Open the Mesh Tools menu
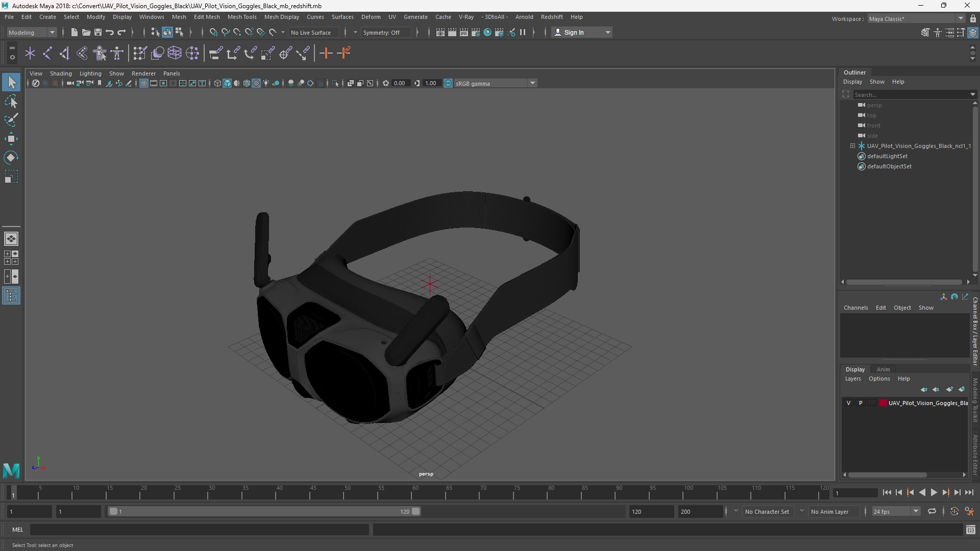The width and height of the screenshot is (980, 551). coord(242,17)
